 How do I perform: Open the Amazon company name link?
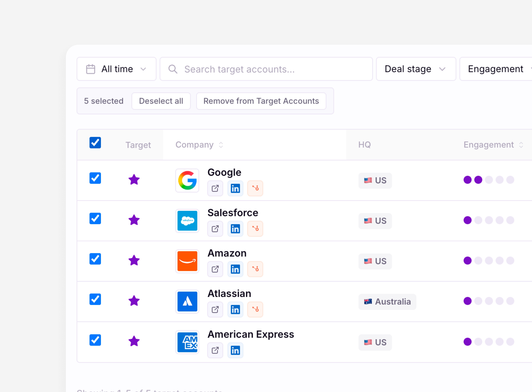click(x=227, y=253)
